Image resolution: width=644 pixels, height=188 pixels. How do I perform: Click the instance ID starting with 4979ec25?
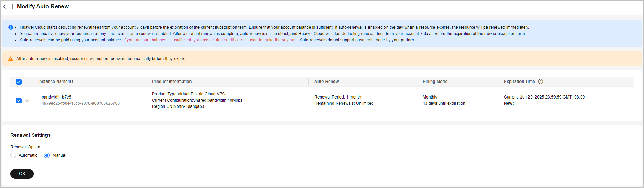coord(80,103)
